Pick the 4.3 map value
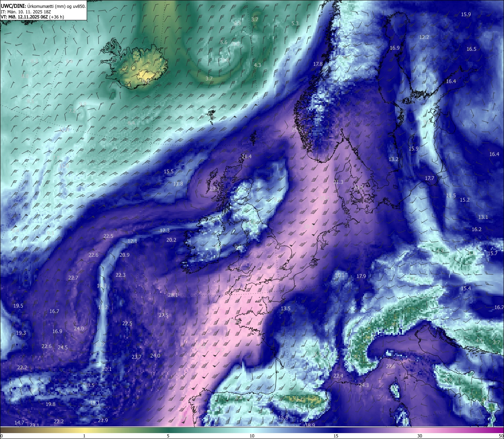Image resolution: width=504 pixels, height=439 pixels. click(257, 65)
